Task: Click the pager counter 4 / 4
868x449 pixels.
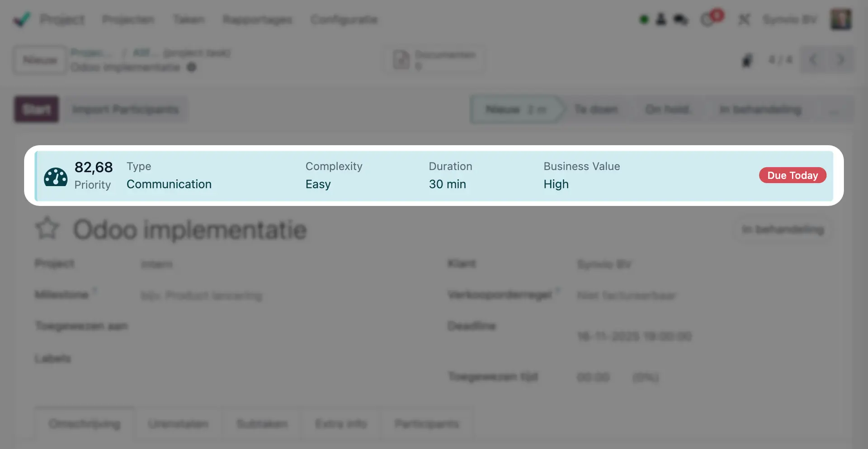Action: (780, 60)
